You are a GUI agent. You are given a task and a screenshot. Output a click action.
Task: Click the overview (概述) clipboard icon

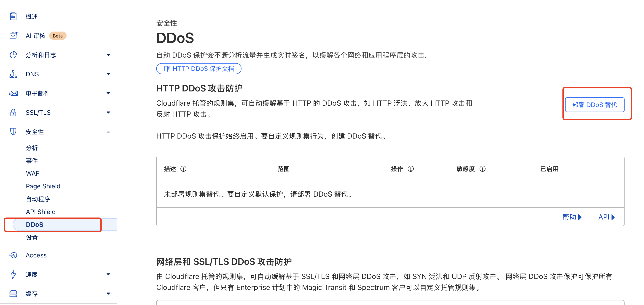(x=13, y=16)
